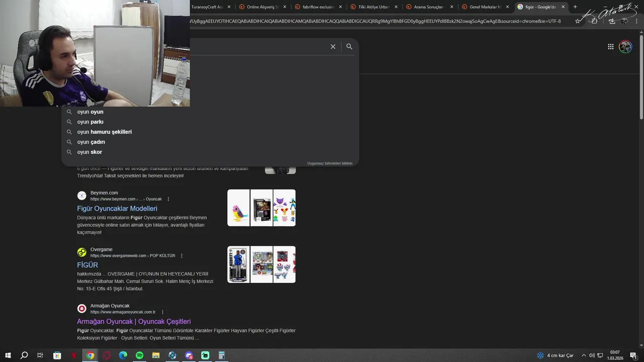The width and height of the screenshot is (644, 362).
Task: Close the figür - Google'da tab
Action: pyautogui.click(x=563, y=7)
